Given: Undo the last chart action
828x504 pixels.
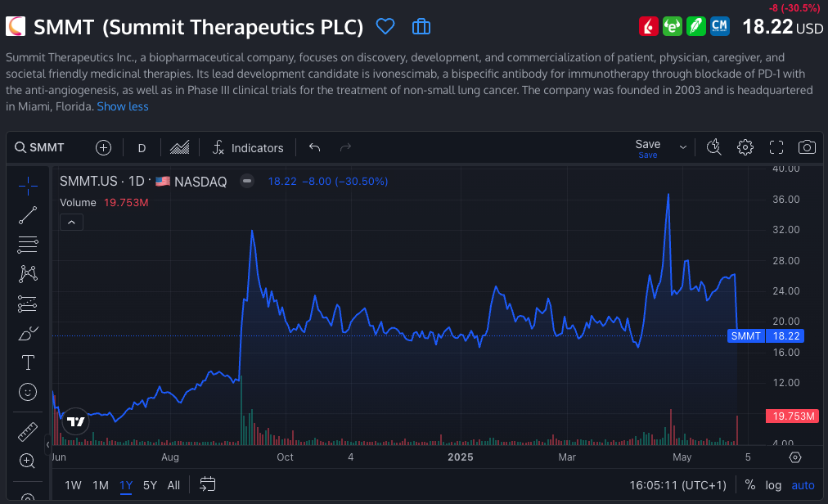Looking at the screenshot, I should [315, 147].
